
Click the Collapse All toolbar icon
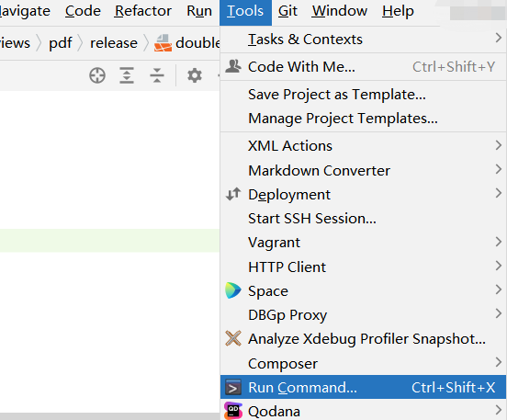point(157,75)
